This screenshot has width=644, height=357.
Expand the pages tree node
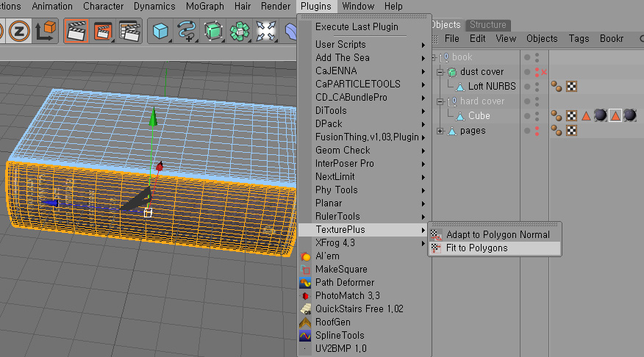pyautogui.click(x=440, y=131)
